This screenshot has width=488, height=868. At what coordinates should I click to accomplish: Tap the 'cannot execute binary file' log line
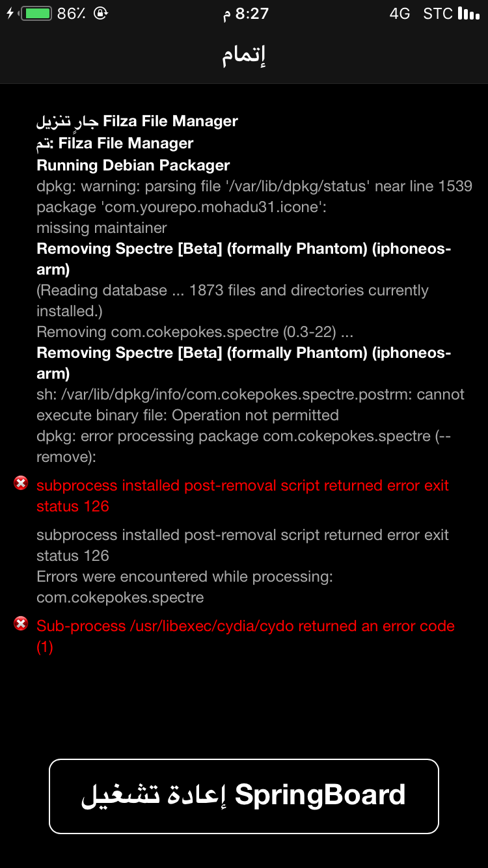point(251,405)
